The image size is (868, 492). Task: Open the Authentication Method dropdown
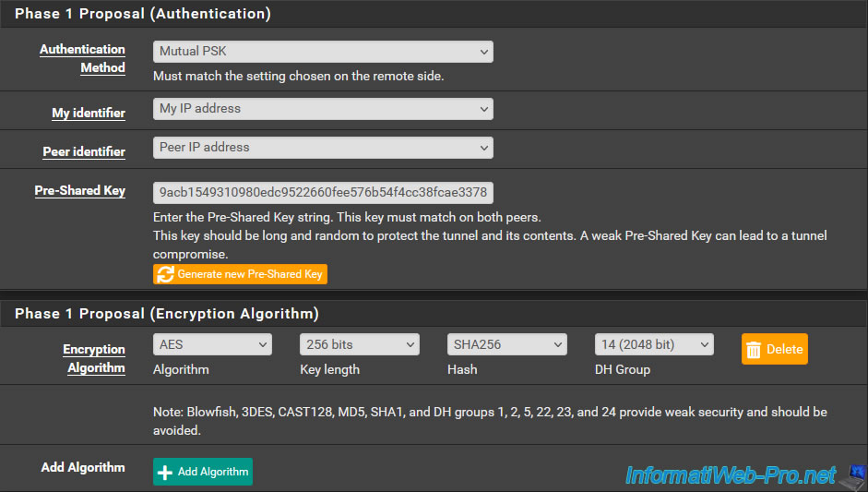[x=323, y=52]
